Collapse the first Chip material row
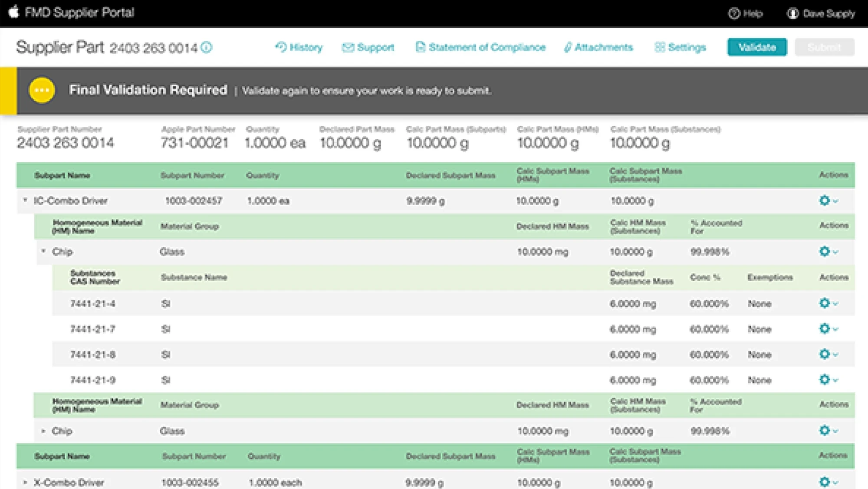This screenshot has width=868, height=489. [43, 251]
